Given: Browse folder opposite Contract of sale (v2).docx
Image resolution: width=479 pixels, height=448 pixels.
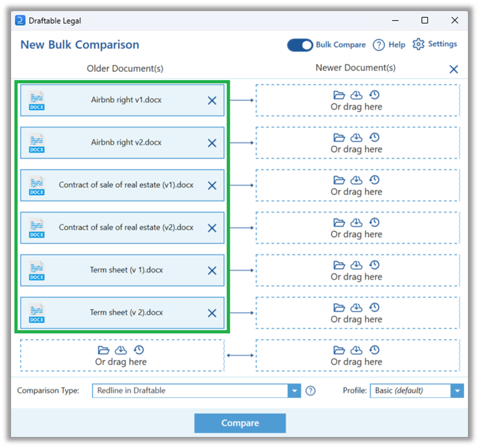Looking at the screenshot, I should [x=339, y=222].
